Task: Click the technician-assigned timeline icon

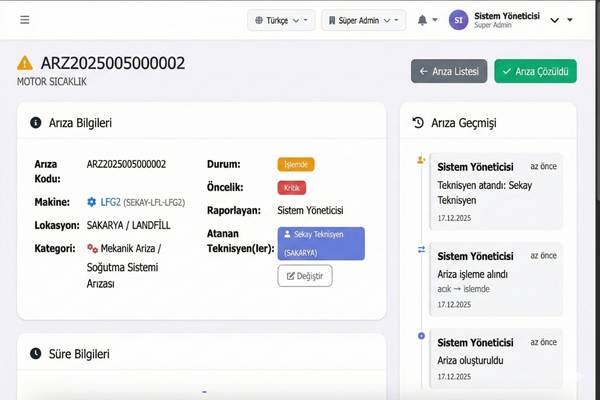Action: pyautogui.click(x=421, y=160)
